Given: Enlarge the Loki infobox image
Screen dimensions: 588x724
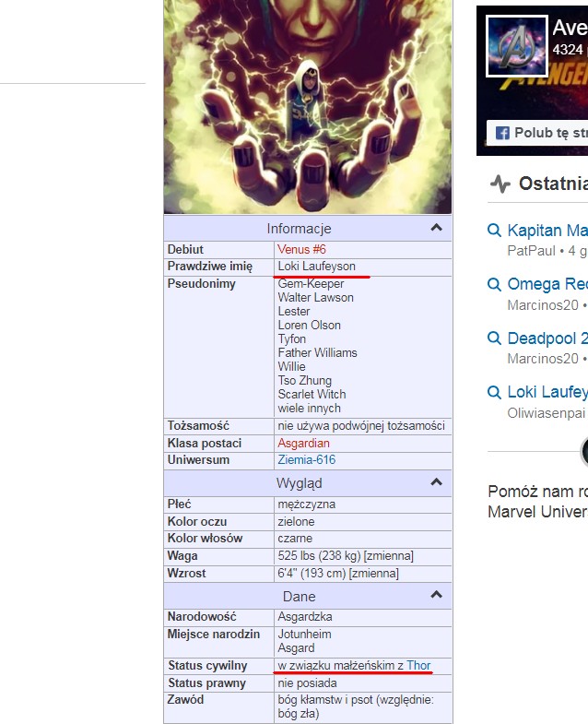Looking at the screenshot, I should coord(308,106).
